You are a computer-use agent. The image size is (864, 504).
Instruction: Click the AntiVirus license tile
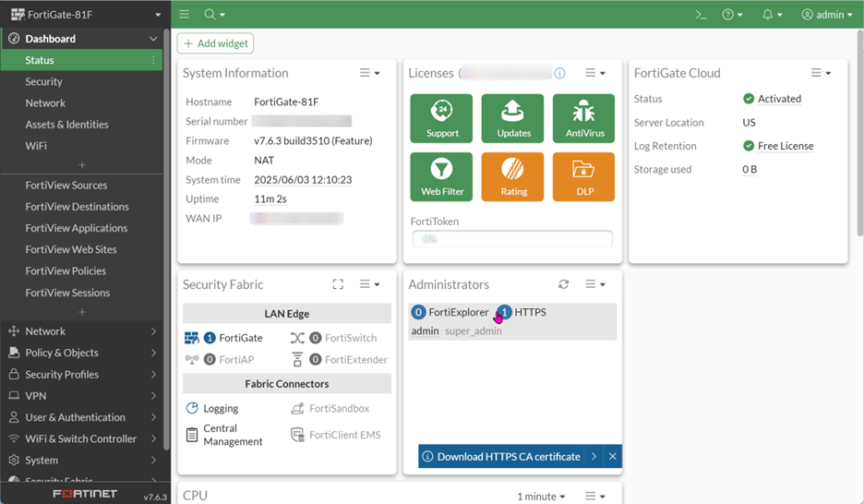click(x=583, y=118)
